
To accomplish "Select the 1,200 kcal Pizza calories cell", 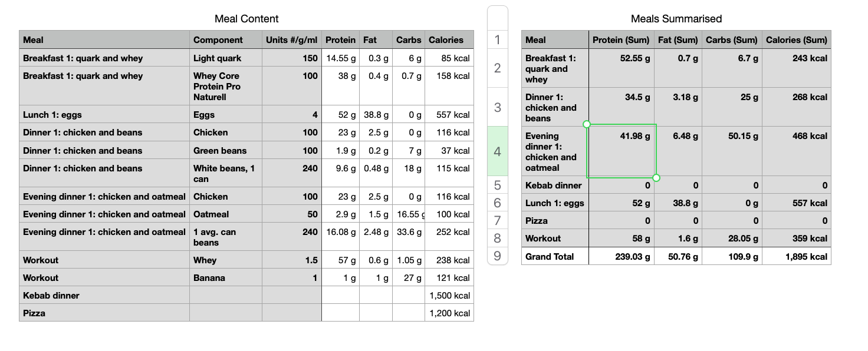I will coord(449,313).
